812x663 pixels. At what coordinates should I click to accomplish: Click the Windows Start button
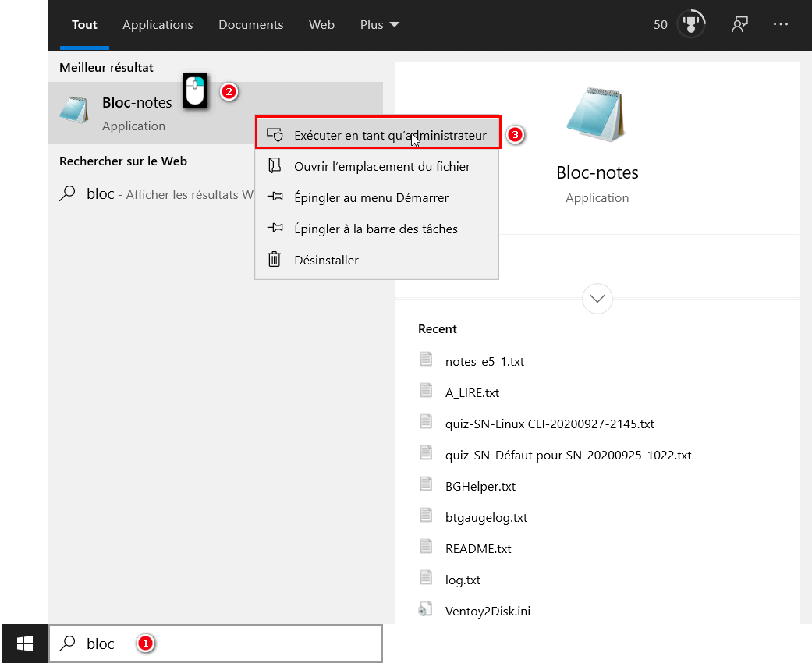24,643
